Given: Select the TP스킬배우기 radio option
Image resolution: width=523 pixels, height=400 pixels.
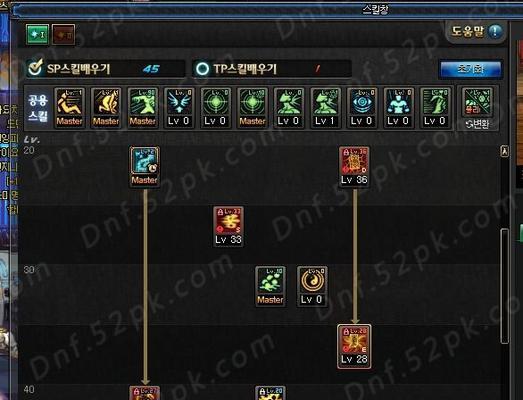Looking at the screenshot, I should (x=202, y=69).
